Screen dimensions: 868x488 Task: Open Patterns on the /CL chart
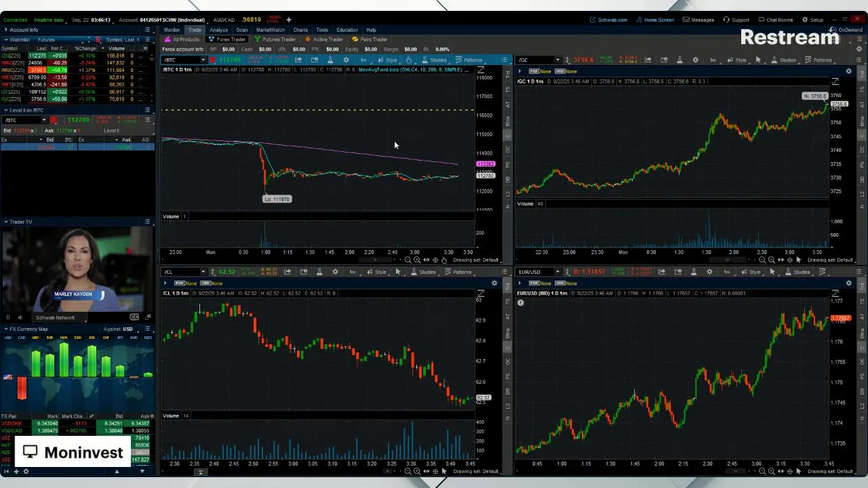coord(457,272)
